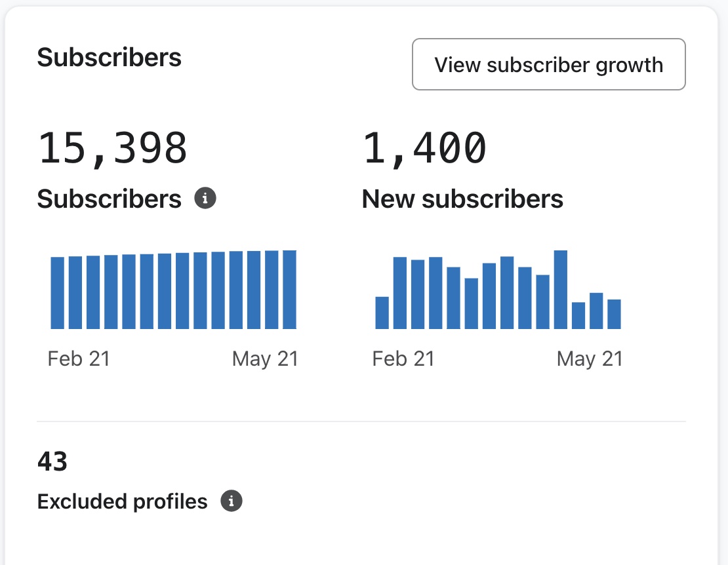Viewport: 728px width, 565px height.
Task: Click the View subscriber growth button
Action: click(x=548, y=64)
